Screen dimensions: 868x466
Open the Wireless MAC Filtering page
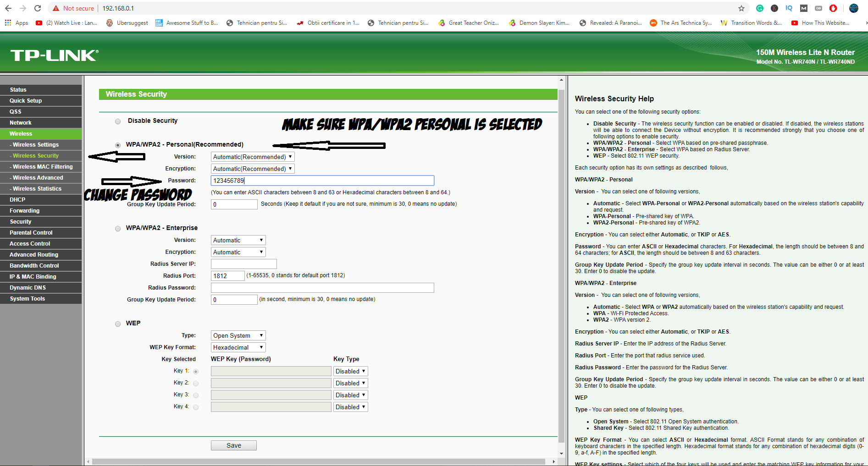point(41,166)
